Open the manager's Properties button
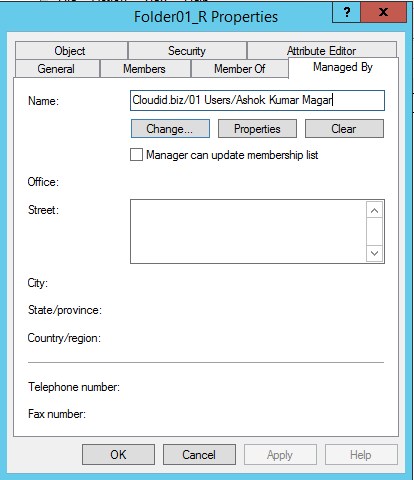414x480 pixels. click(x=257, y=129)
